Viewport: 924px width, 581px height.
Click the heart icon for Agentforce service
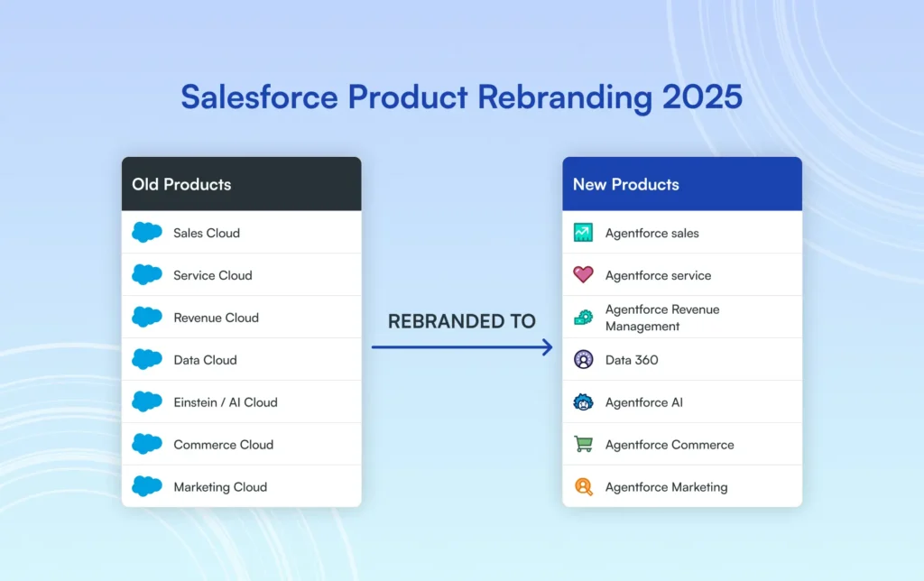582,274
